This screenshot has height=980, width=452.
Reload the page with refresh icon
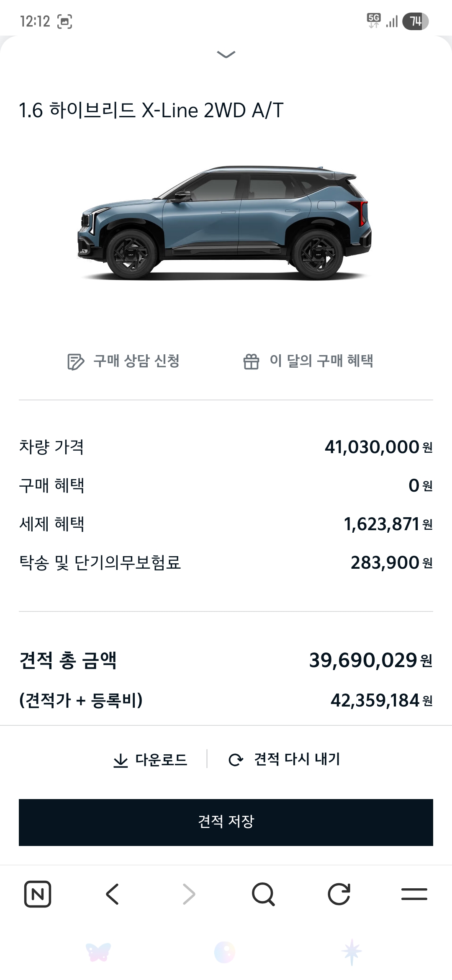[339, 894]
